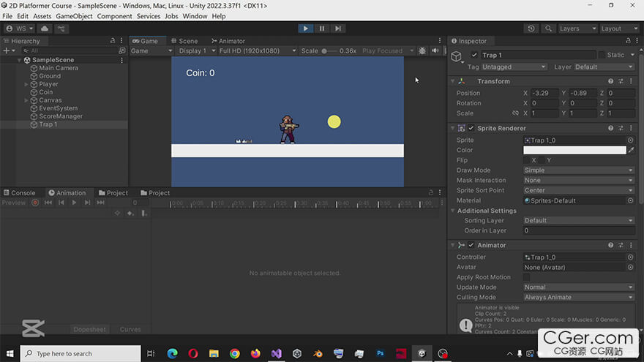
Task: Open the GameObject menu
Action: 74,16
